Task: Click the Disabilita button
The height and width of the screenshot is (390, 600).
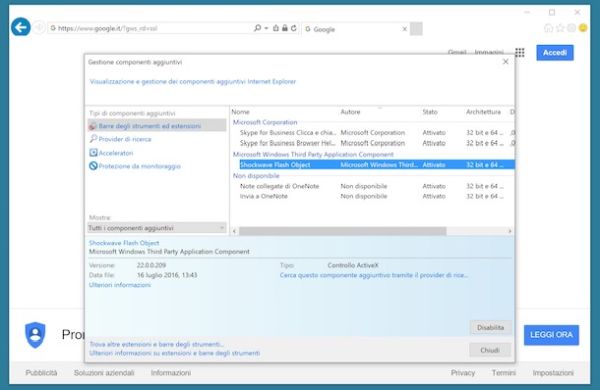Action: 491,328
